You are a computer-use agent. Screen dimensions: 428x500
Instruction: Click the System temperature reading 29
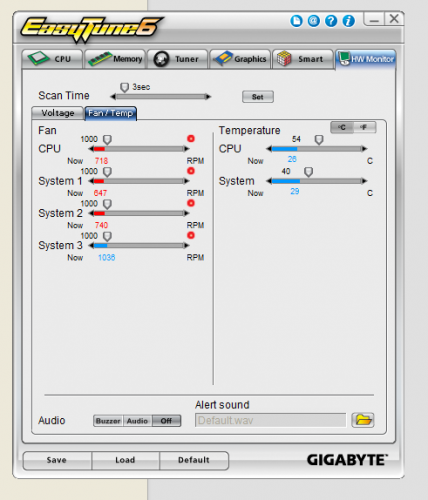295,191
